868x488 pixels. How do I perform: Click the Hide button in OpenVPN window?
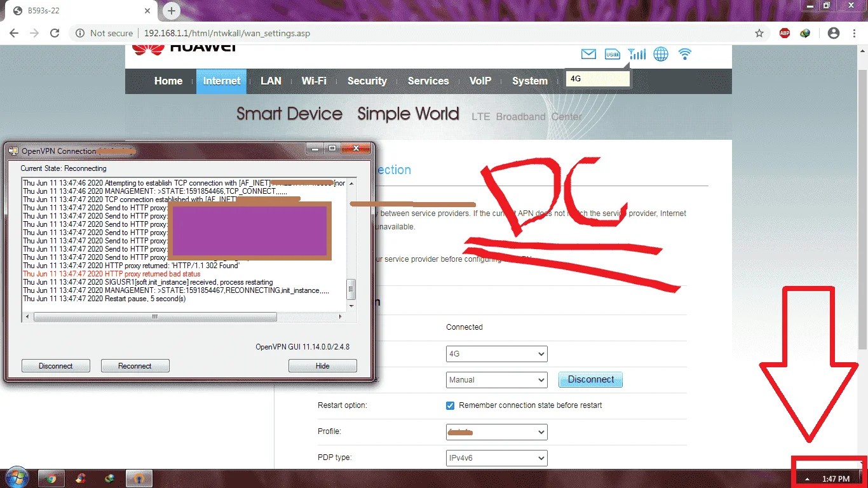pyautogui.click(x=323, y=366)
